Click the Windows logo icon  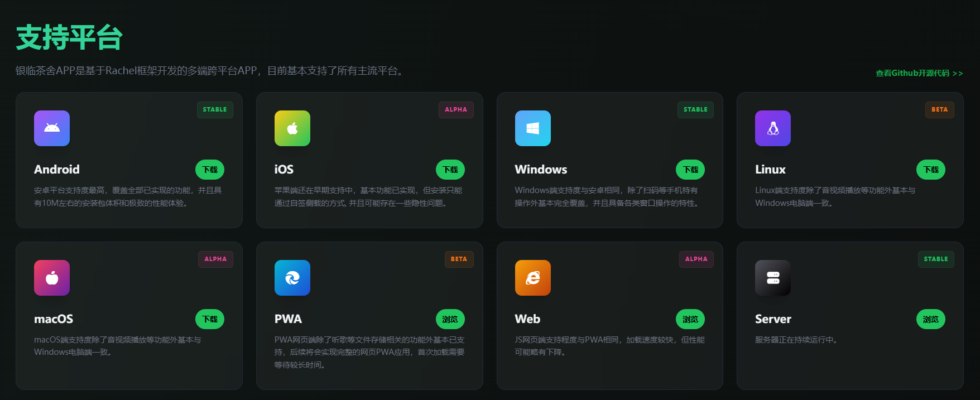tap(533, 128)
